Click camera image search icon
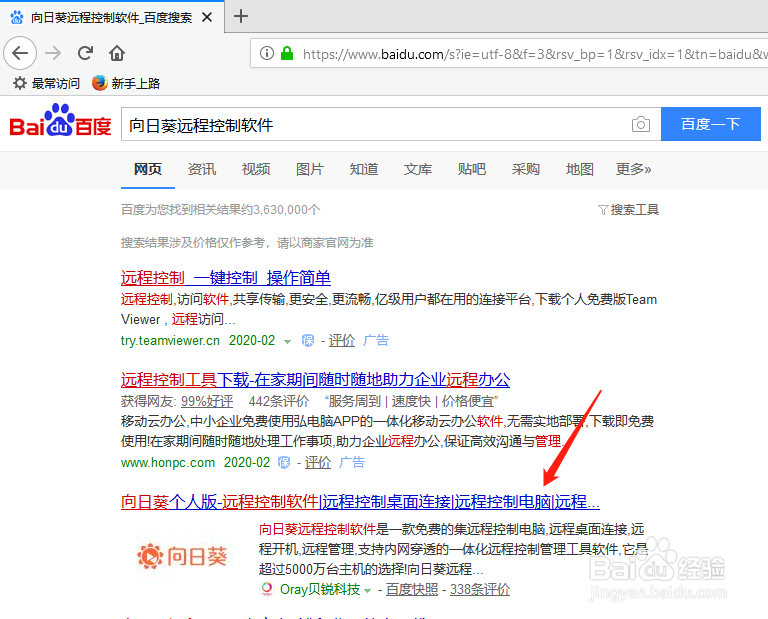The image size is (768, 619). tap(641, 124)
